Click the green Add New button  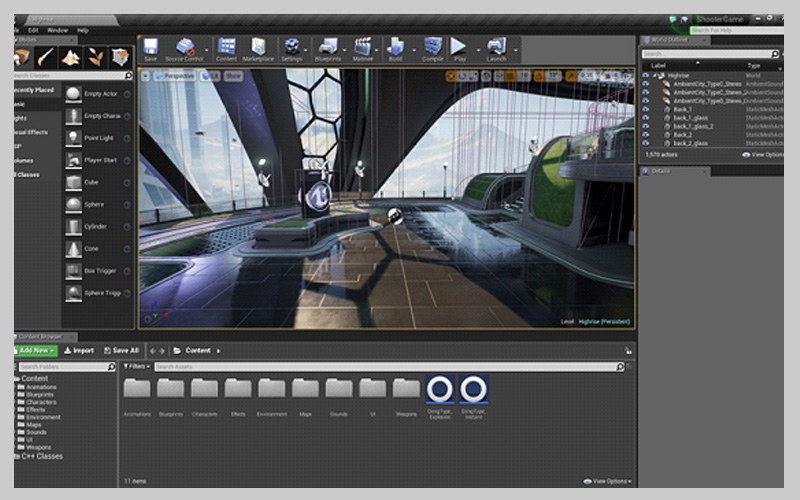pyautogui.click(x=36, y=351)
